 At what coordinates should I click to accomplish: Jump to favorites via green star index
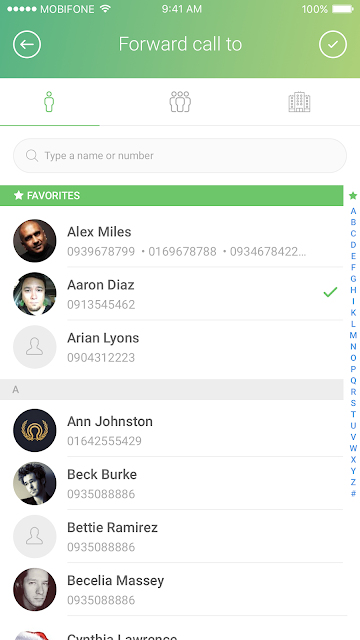click(353, 196)
